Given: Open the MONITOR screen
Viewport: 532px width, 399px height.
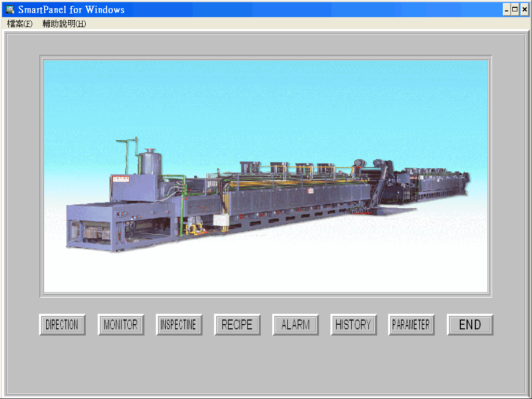Looking at the screenshot, I should 121,325.
